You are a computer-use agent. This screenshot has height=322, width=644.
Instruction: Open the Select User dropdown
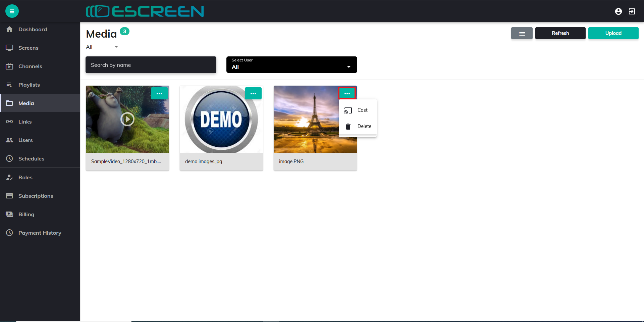pos(291,65)
